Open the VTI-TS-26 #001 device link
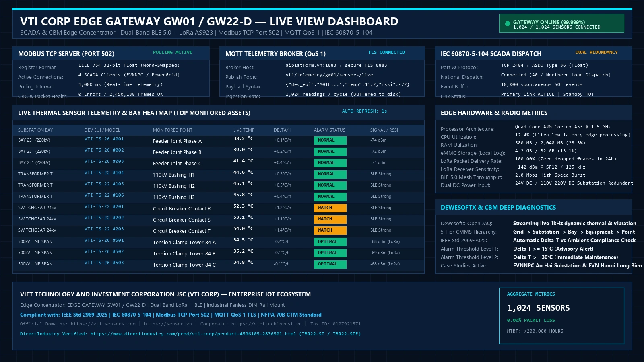Screen dimensions: 644x362 pos(104,139)
